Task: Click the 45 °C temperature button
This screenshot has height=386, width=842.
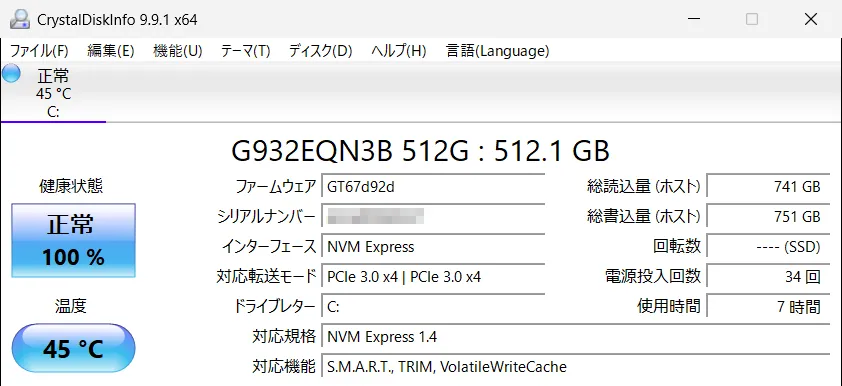Action: pyautogui.click(x=74, y=348)
